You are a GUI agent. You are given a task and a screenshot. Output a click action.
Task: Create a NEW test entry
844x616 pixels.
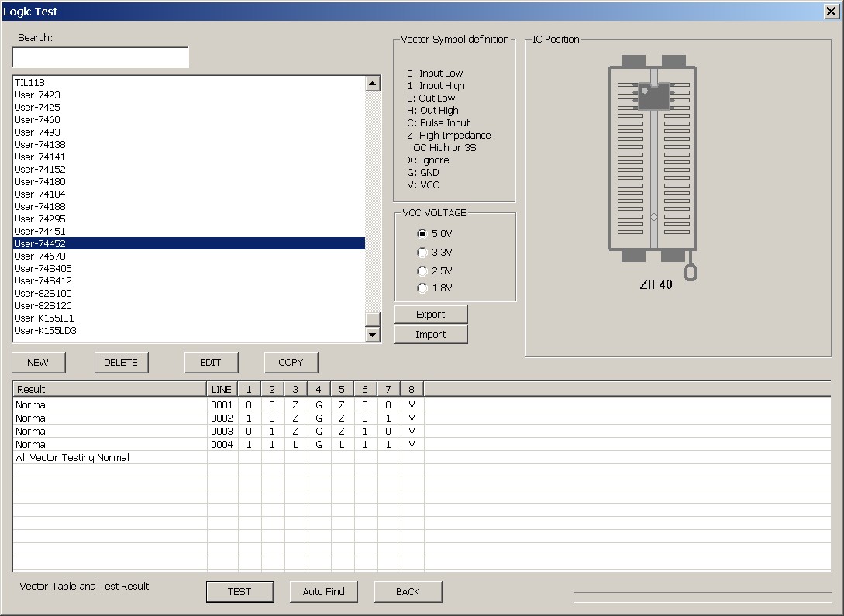pyautogui.click(x=38, y=363)
